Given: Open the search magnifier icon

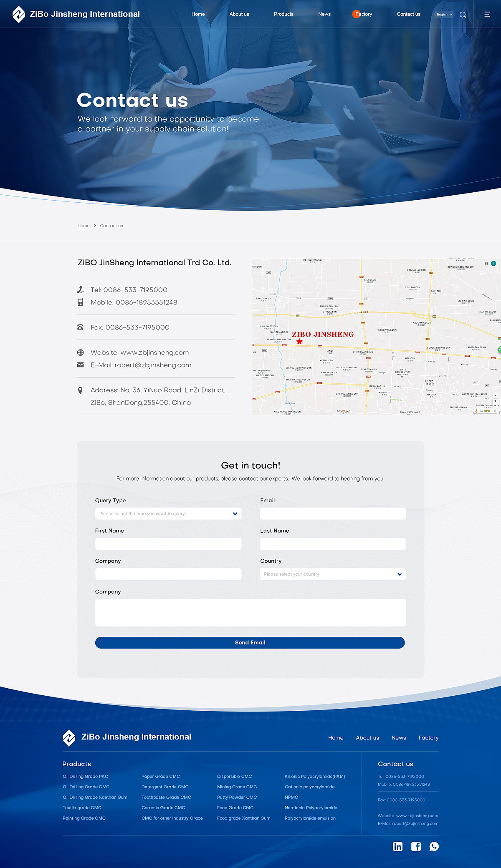Looking at the screenshot, I should pyautogui.click(x=463, y=15).
